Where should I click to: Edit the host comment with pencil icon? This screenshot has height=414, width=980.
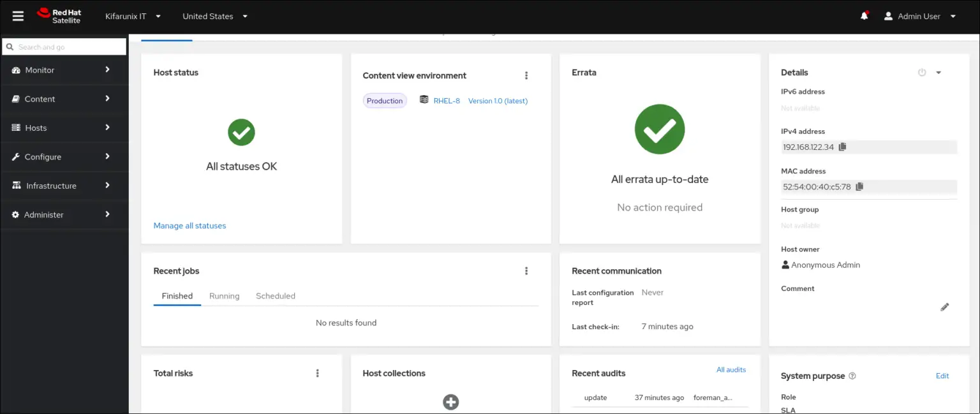pos(945,307)
